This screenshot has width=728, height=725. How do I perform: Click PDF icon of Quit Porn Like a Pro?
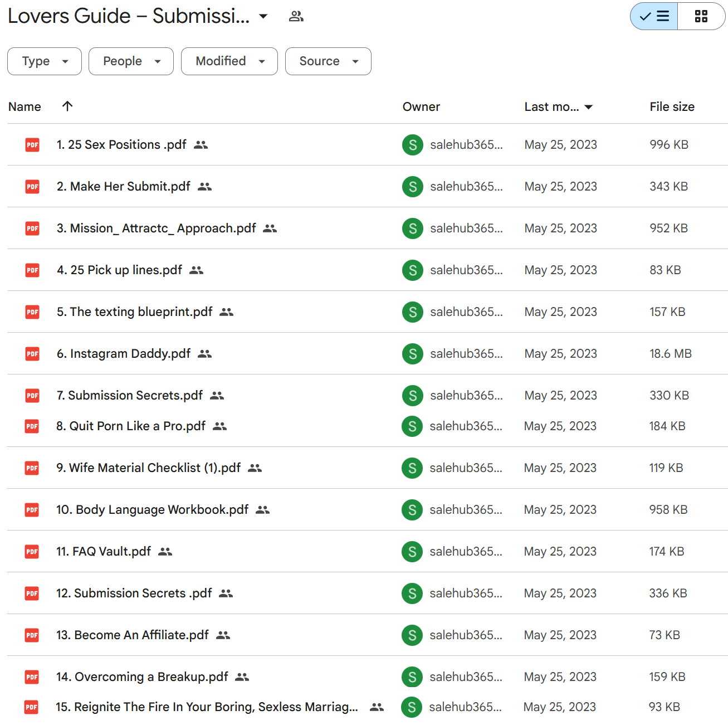32,426
